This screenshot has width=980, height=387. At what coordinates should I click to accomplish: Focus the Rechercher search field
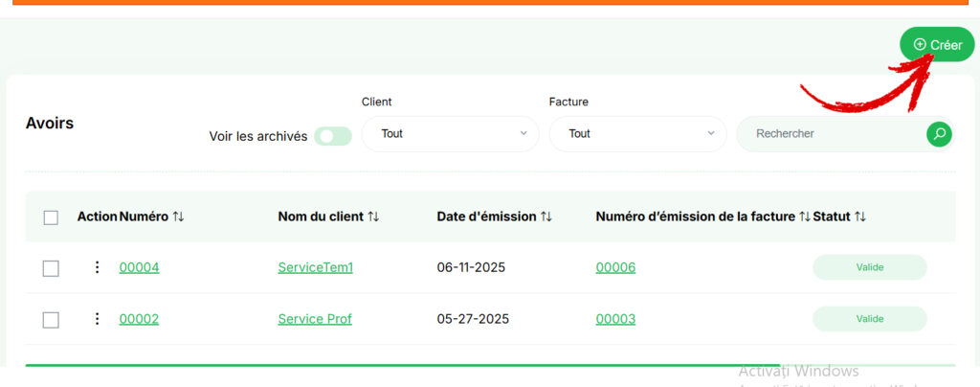coord(832,134)
